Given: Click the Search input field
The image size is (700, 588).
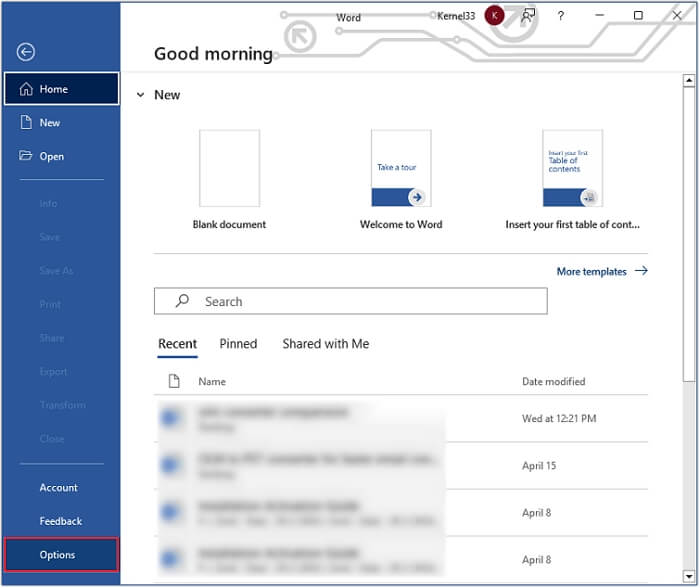Looking at the screenshot, I should click(350, 301).
